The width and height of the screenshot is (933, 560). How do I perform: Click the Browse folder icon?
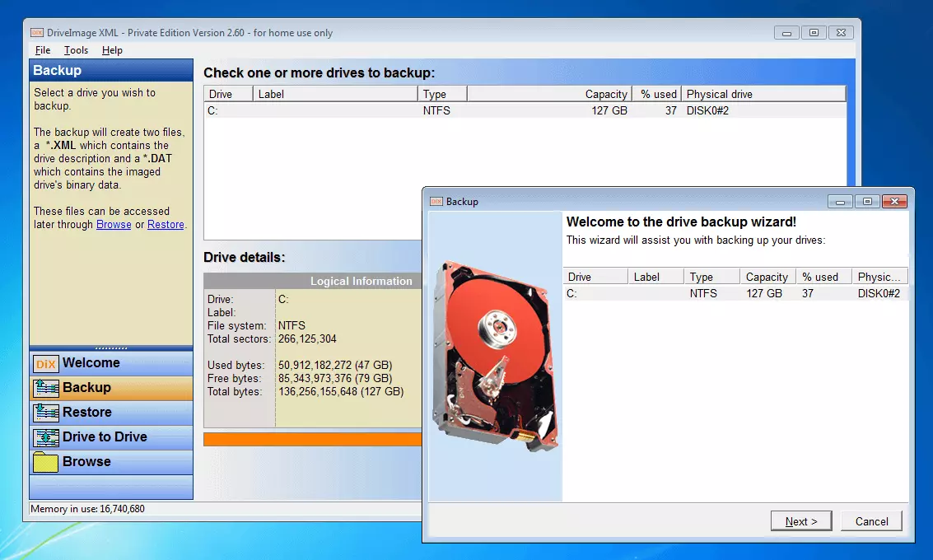click(46, 462)
